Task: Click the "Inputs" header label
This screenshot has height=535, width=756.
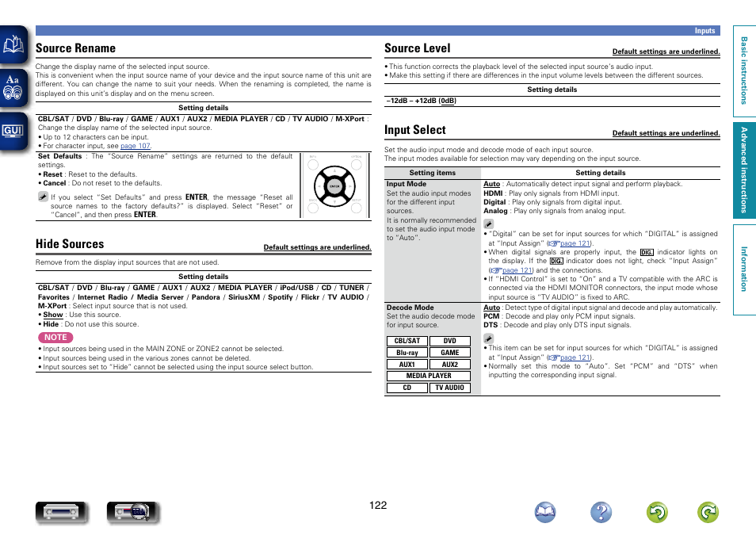Action: pos(704,31)
